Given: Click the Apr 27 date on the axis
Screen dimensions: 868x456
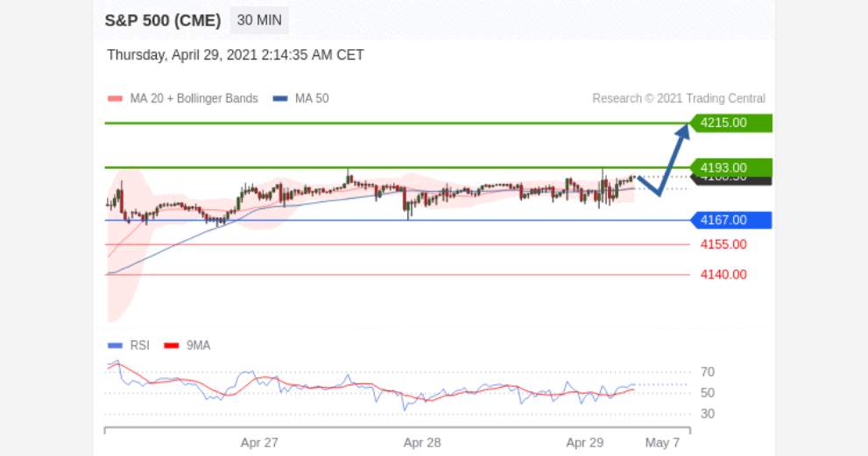Looking at the screenshot, I should pos(259,443).
